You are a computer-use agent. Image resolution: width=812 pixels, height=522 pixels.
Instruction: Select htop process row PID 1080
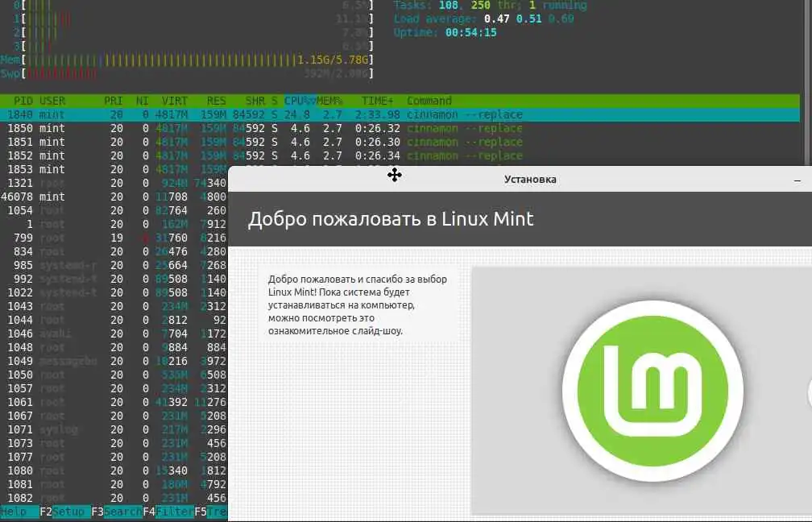pos(114,470)
